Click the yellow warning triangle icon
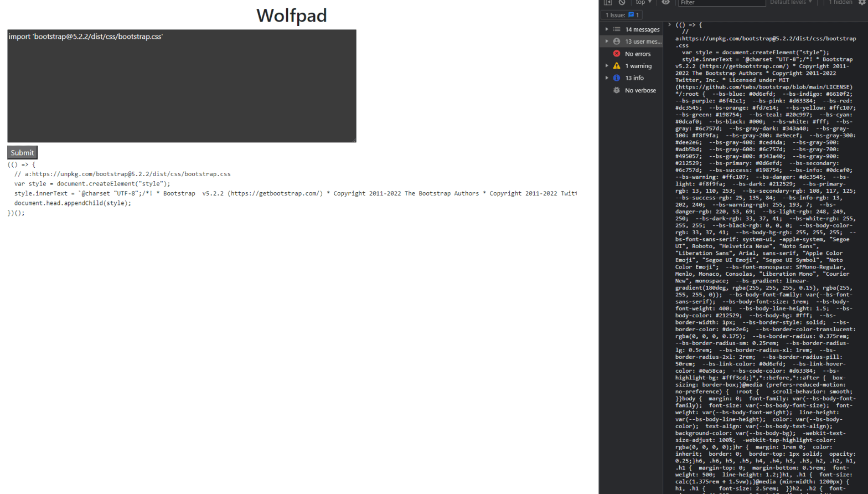Image resolution: width=868 pixels, height=494 pixels. pyautogui.click(x=617, y=66)
